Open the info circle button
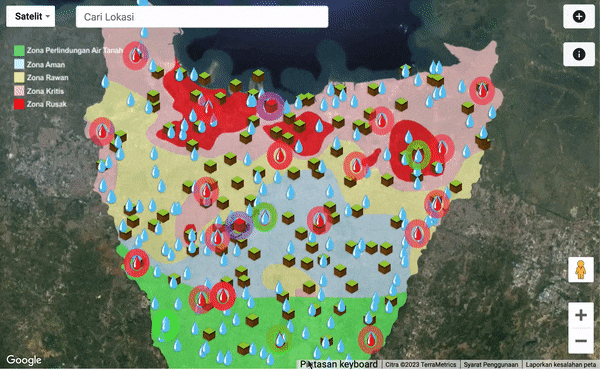The width and height of the screenshot is (600, 369). pos(579,54)
